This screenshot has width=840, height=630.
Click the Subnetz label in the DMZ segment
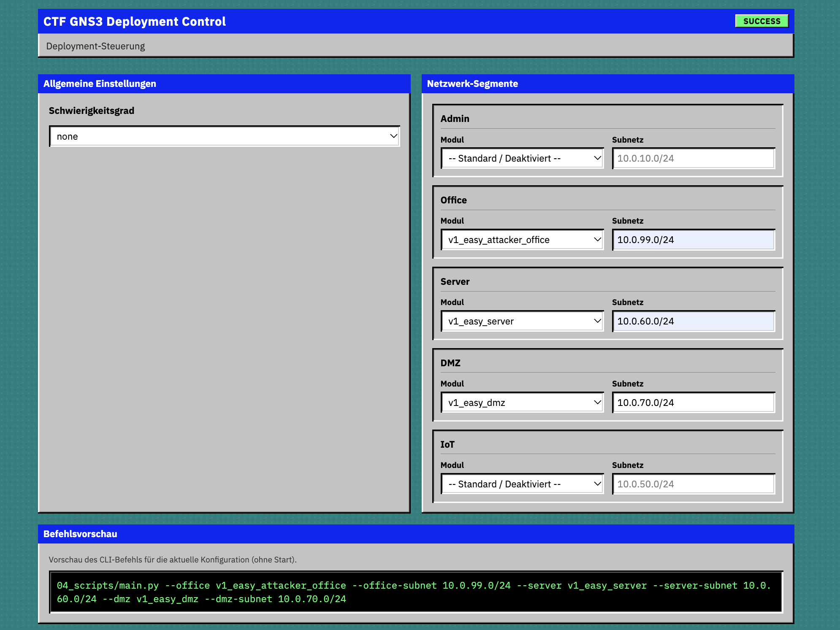628,384
